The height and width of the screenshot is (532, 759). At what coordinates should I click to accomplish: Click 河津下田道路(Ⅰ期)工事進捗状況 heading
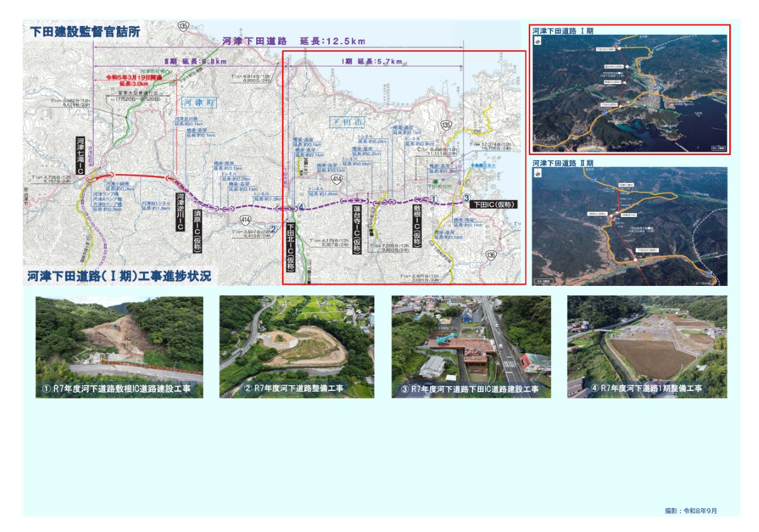pyautogui.click(x=119, y=276)
